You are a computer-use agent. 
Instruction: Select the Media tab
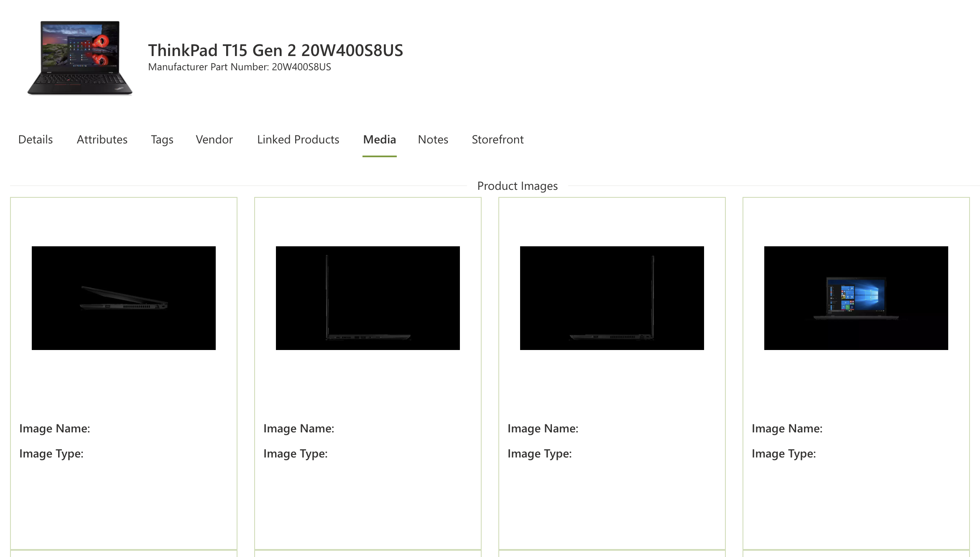(x=380, y=140)
